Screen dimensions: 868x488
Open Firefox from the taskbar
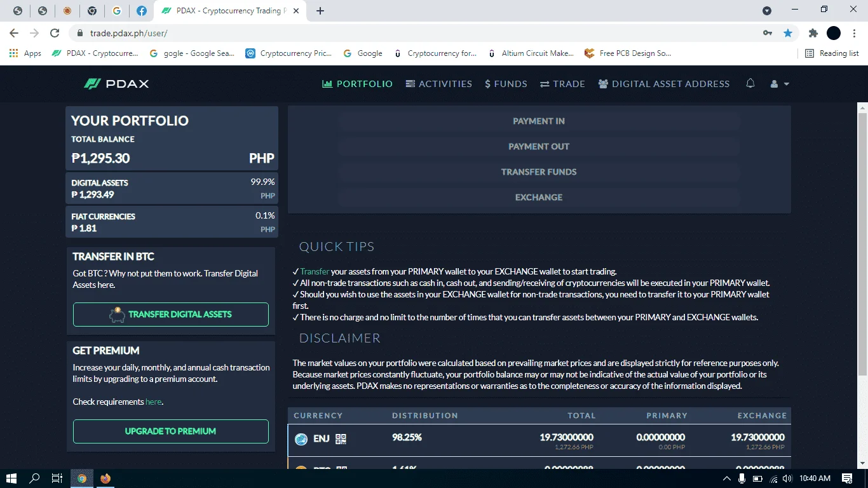click(x=105, y=478)
